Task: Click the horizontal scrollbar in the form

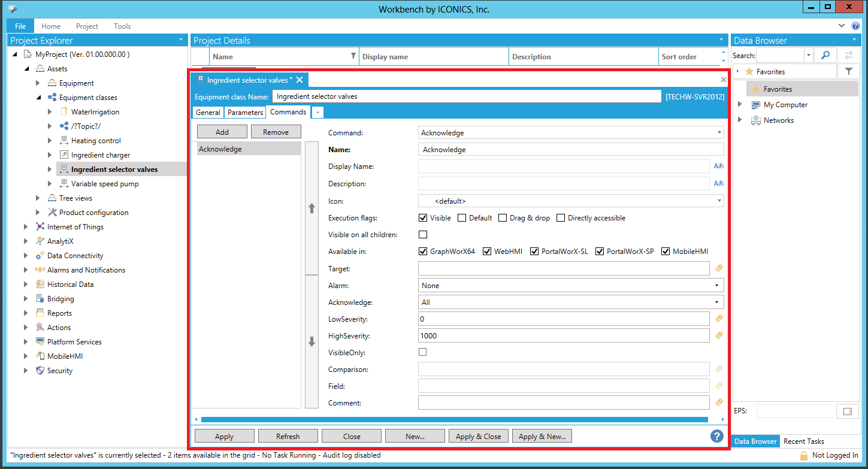Action: (x=454, y=419)
